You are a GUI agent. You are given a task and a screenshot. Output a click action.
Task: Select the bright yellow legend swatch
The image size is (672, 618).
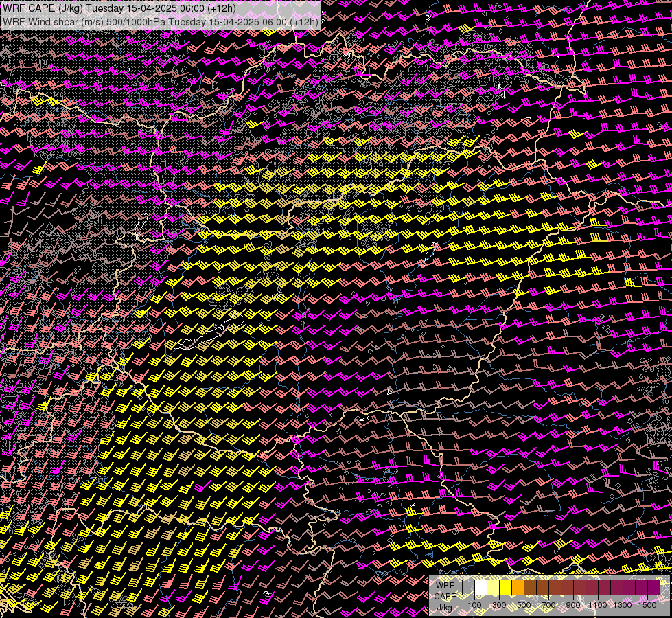click(x=506, y=587)
